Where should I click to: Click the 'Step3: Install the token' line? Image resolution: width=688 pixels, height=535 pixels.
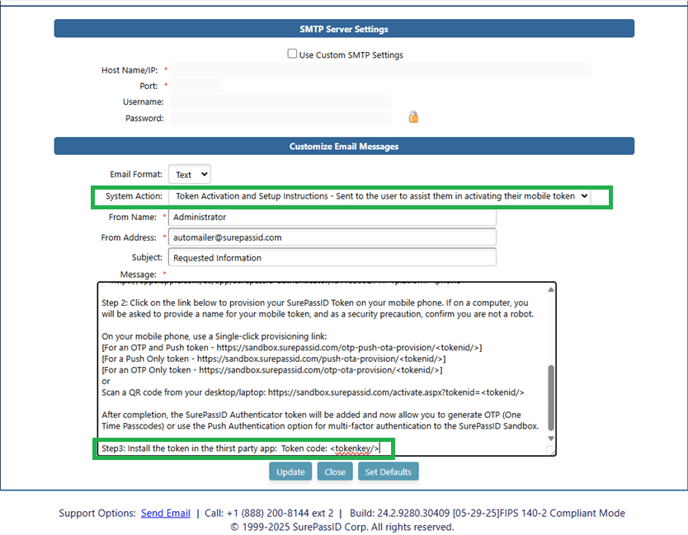click(x=240, y=448)
